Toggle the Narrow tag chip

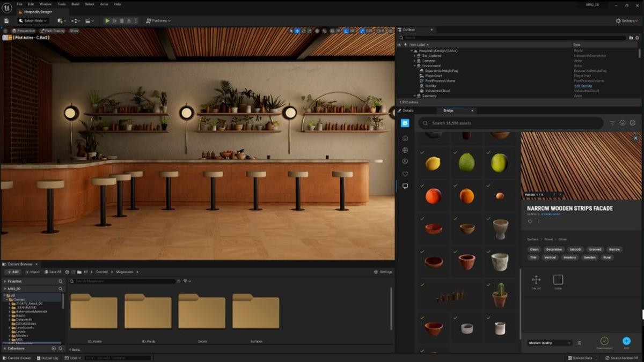click(x=614, y=249)
